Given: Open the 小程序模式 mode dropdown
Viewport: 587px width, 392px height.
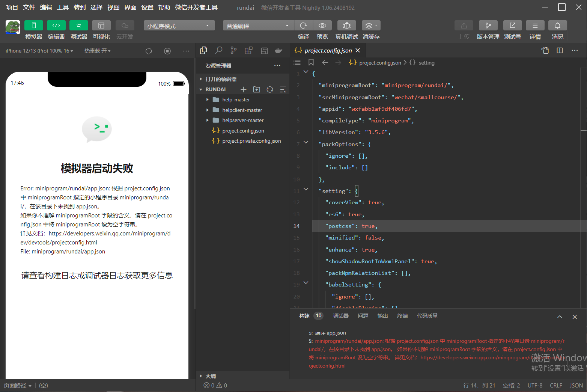Looking at the screenshot, I should click(179, 26).
